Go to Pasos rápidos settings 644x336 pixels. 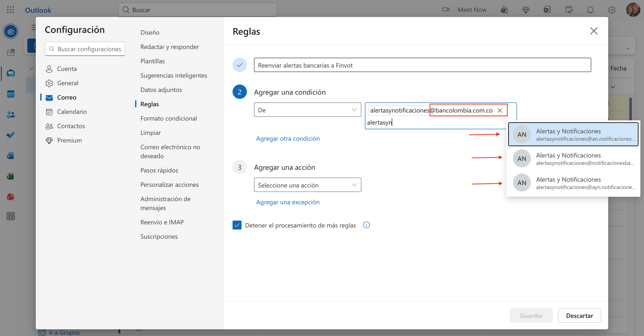tap(159, 170)
